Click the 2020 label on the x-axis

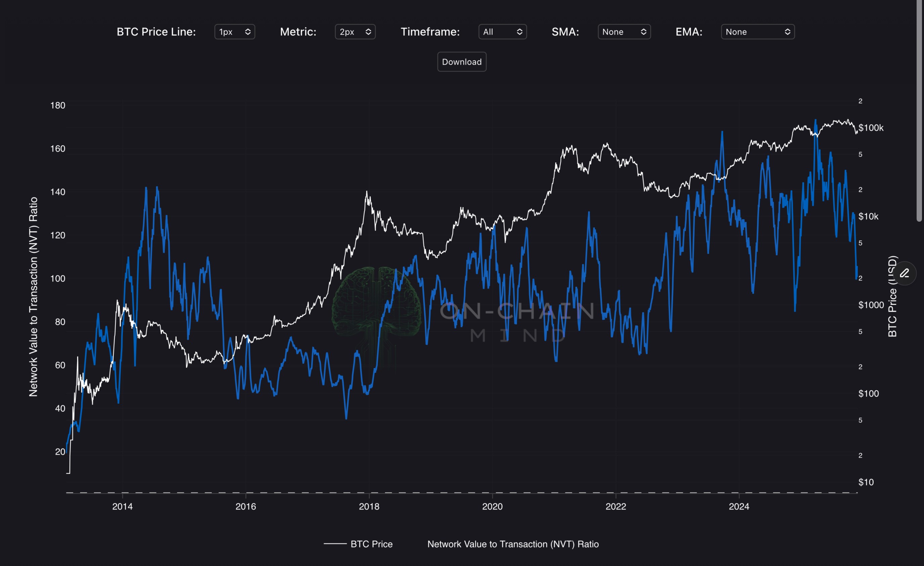[x=492, y=506]
